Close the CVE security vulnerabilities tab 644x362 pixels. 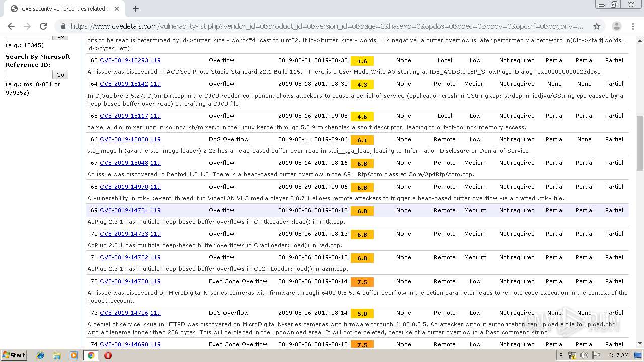[117, 9]
